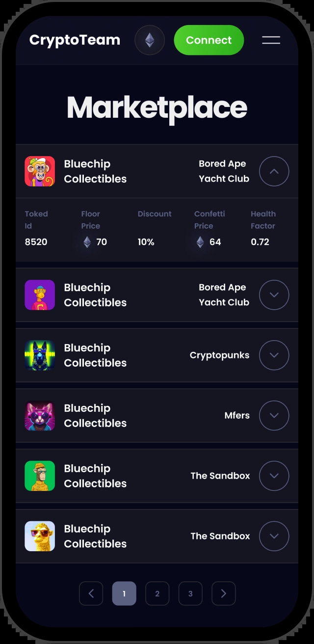Expand the last The Sandbox row
The image size is (314, 644).
click(x=274, y=537)
